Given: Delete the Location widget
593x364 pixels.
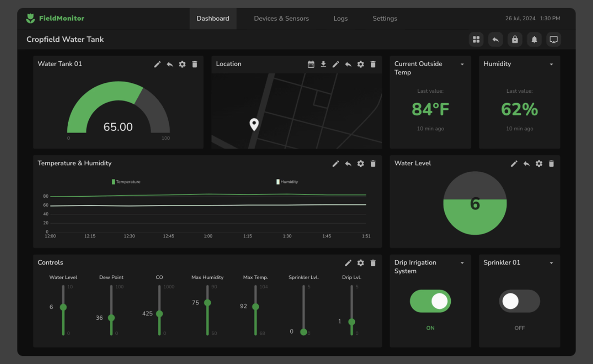Looking at the screenshot, I should [373, 64].
